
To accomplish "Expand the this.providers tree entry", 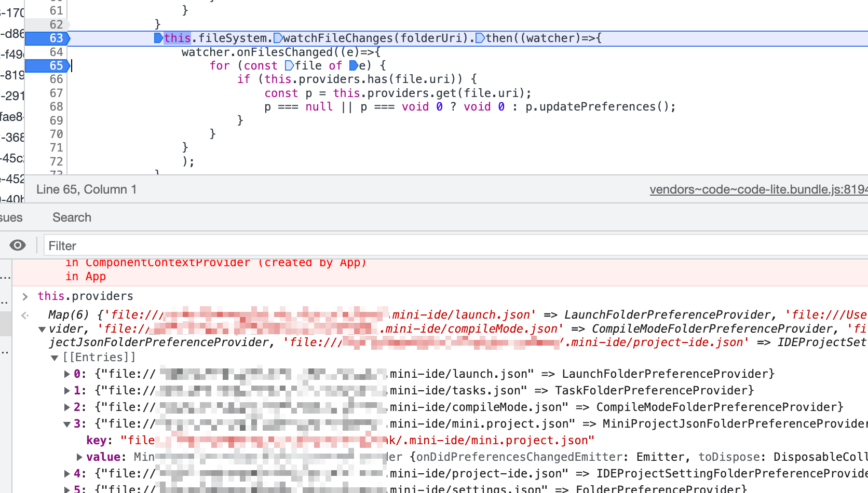I will click(24, 296).
